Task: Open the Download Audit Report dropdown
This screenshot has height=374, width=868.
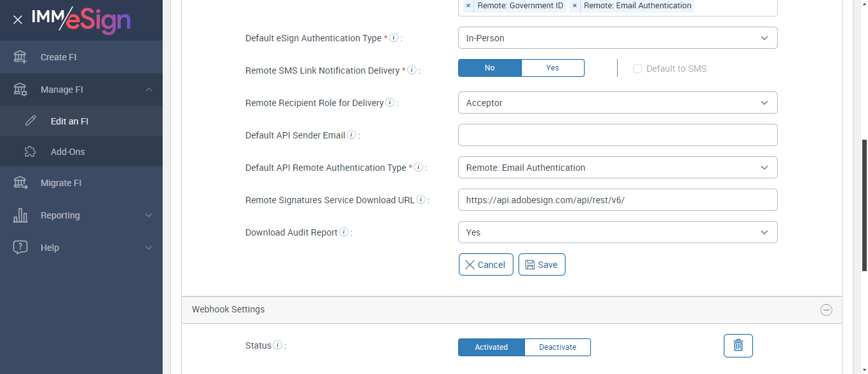Action: [x=617, y=232]
